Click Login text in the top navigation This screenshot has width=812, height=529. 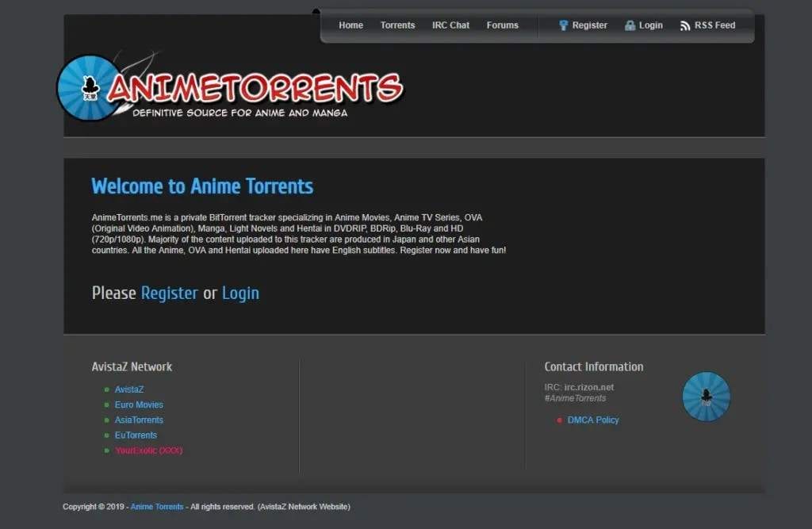click(650, 25)
